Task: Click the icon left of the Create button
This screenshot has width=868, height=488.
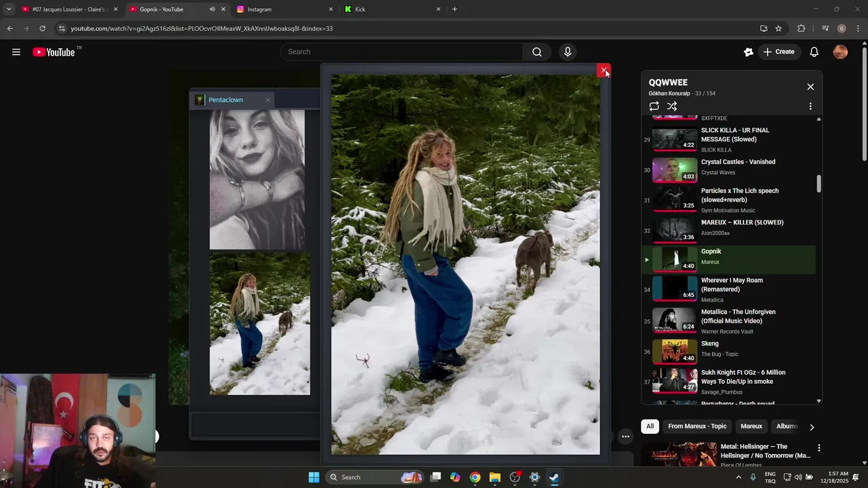Action: (x=749, y=52)
